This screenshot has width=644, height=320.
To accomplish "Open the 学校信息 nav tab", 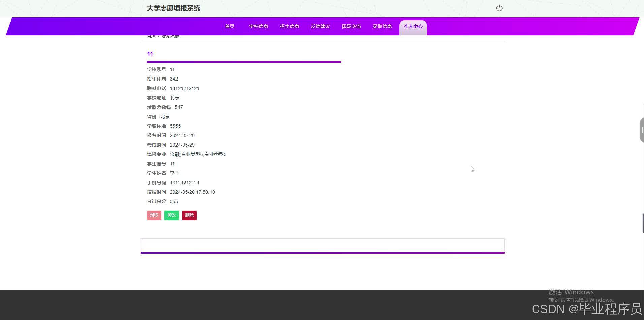I will (259, 26).
